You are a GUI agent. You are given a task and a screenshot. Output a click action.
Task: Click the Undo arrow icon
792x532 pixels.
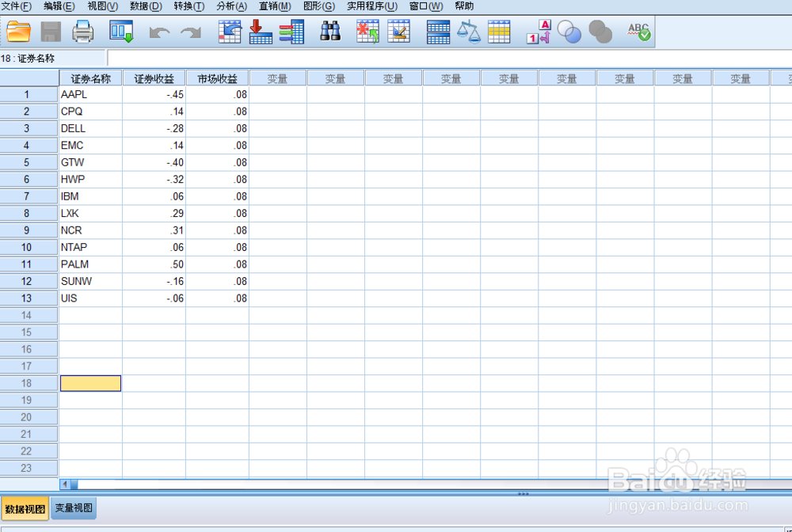tap(160, 32)
